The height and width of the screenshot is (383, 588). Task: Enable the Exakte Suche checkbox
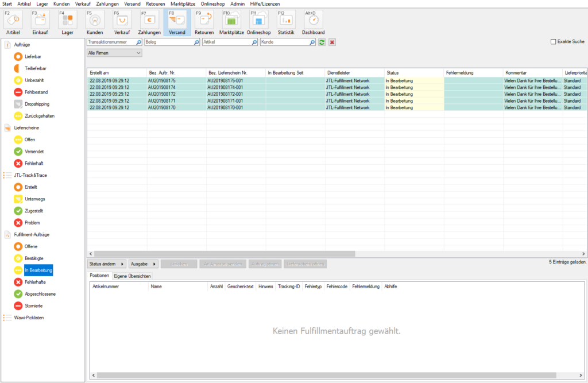pos(553,41)
